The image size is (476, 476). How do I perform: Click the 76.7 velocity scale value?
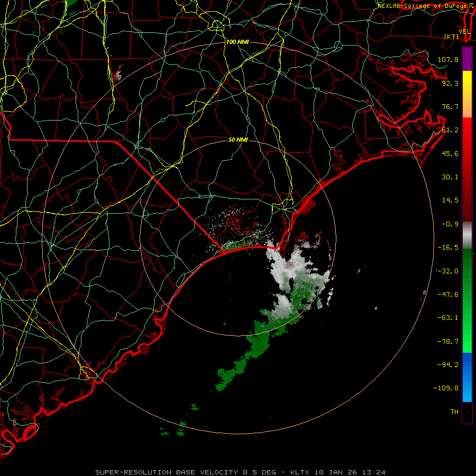tap(450, 106)
